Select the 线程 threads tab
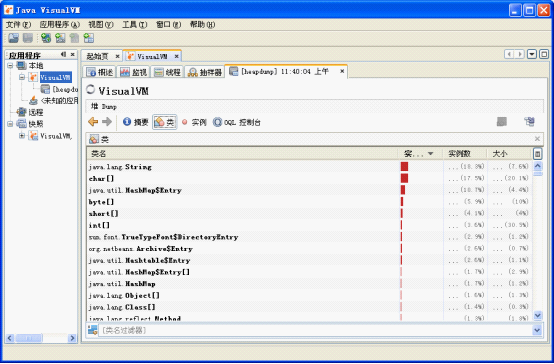Image resolution: width=554 pixels, height=364 pixels. pos(167,72)
